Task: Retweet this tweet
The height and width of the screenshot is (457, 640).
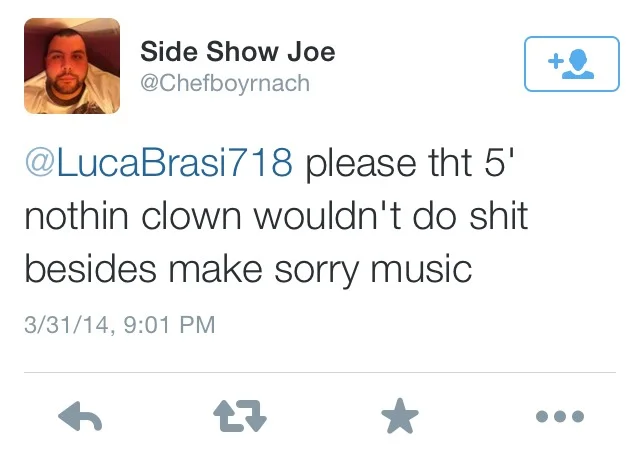Action: click(x=240, y=416)
